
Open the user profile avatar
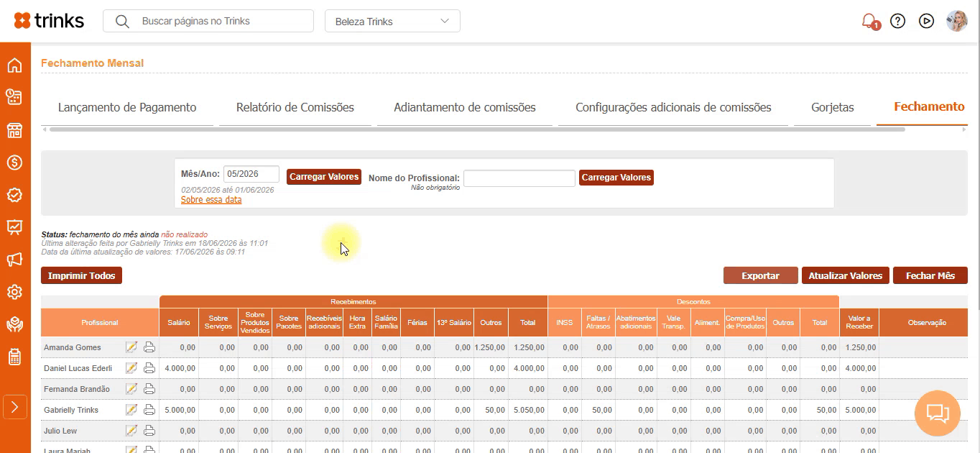pos(957,21)
